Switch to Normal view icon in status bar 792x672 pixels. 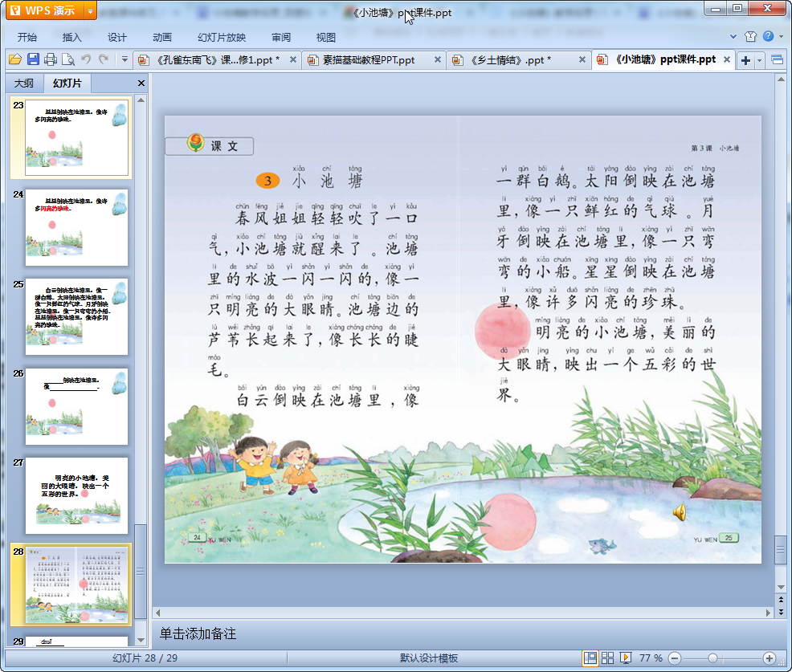[590, 658]
